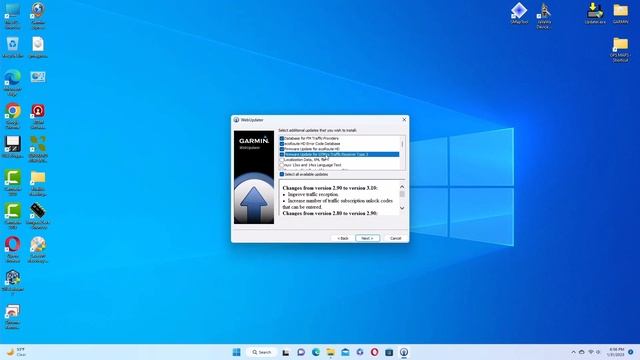Toggle the highlighted Traffic Receiver firmware checkbox
Viewport: 640px width, 360px height.
pyautogui.click(x=282, y=154)
